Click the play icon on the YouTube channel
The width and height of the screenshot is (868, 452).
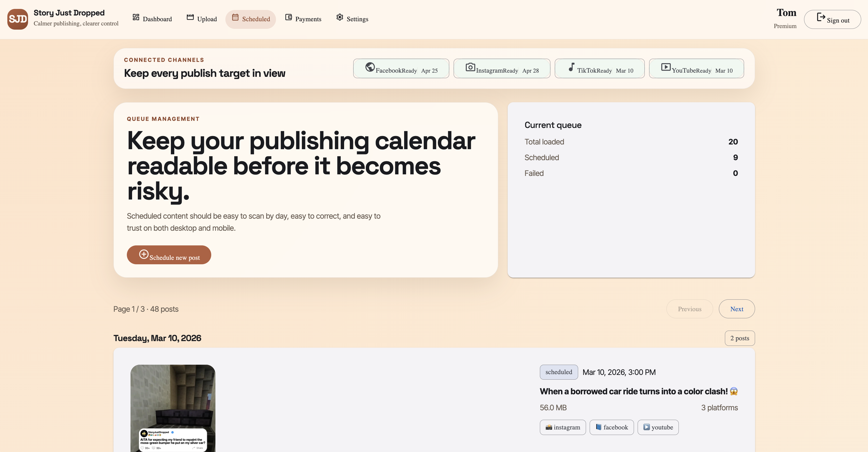click(666, 67)
